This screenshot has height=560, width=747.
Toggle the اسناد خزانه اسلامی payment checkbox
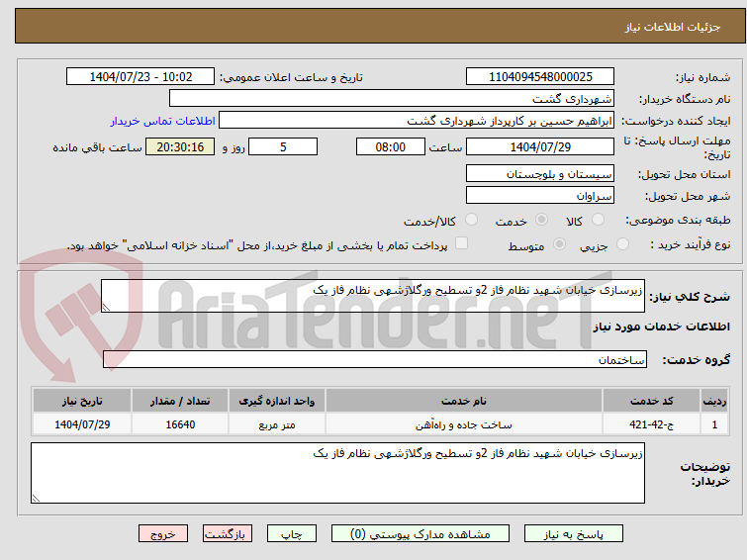click(461, 243)
